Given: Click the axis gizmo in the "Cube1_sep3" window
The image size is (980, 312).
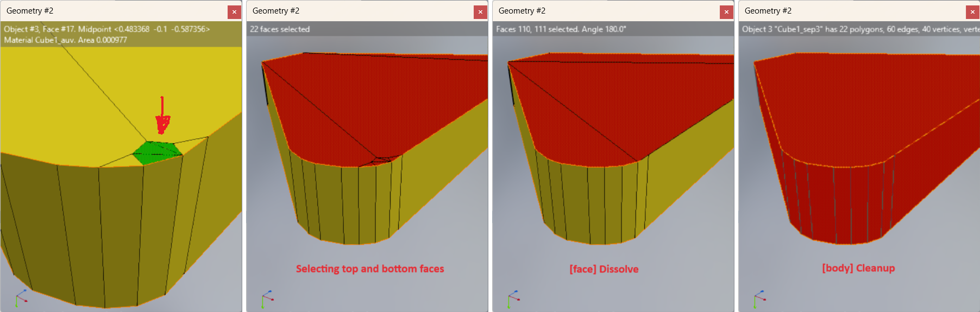Looking at the screenshot, I should point(759,298).
